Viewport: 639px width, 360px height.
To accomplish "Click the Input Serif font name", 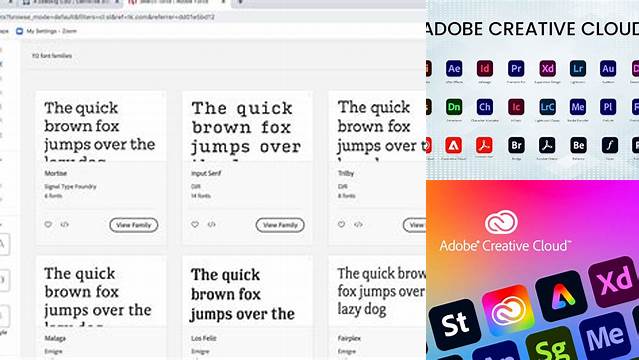I will coord(206,173).
